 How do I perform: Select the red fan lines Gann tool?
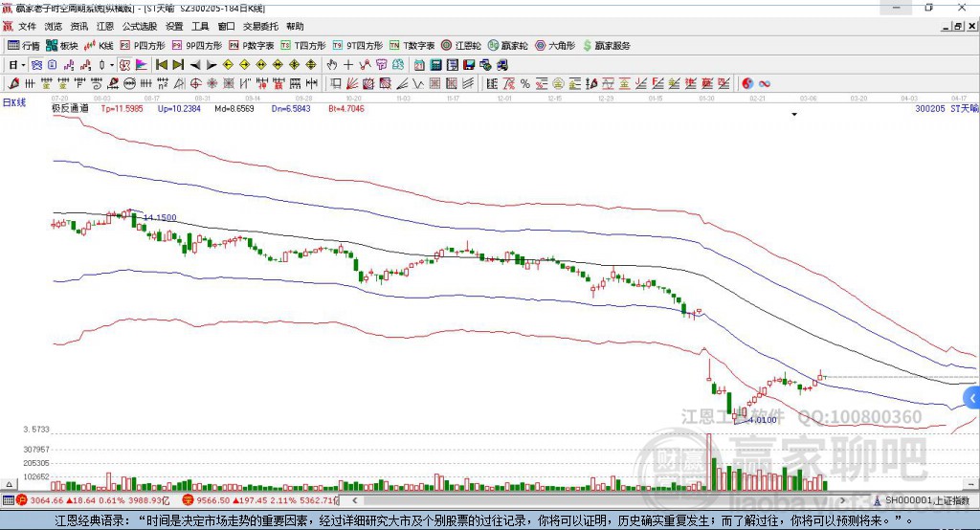[352, 84]
